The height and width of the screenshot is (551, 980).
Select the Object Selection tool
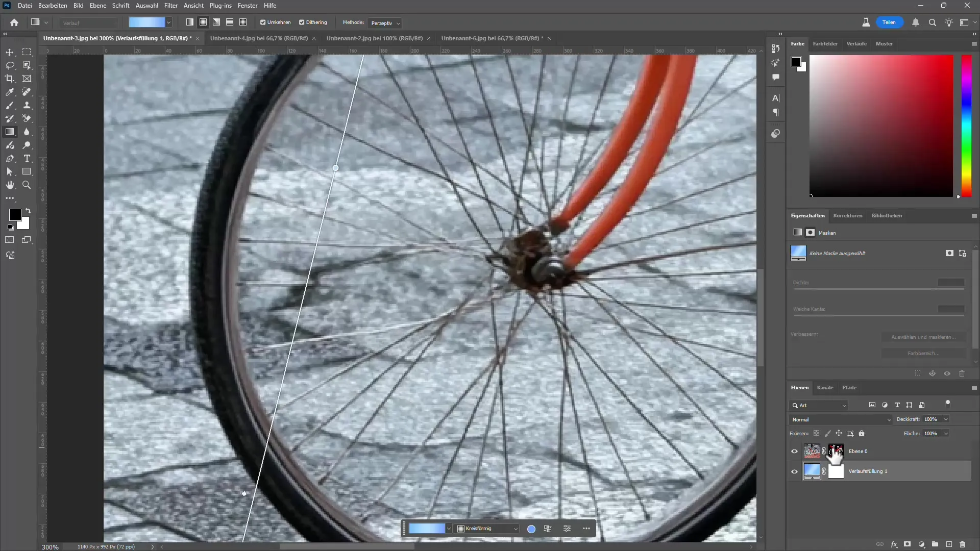pyautogui.click(x=27, y=65)
